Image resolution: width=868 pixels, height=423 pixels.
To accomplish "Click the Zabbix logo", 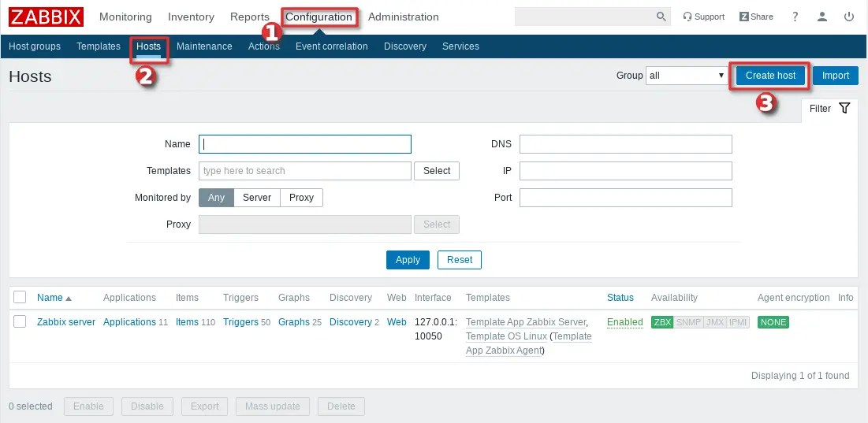I will click(46, 17).
